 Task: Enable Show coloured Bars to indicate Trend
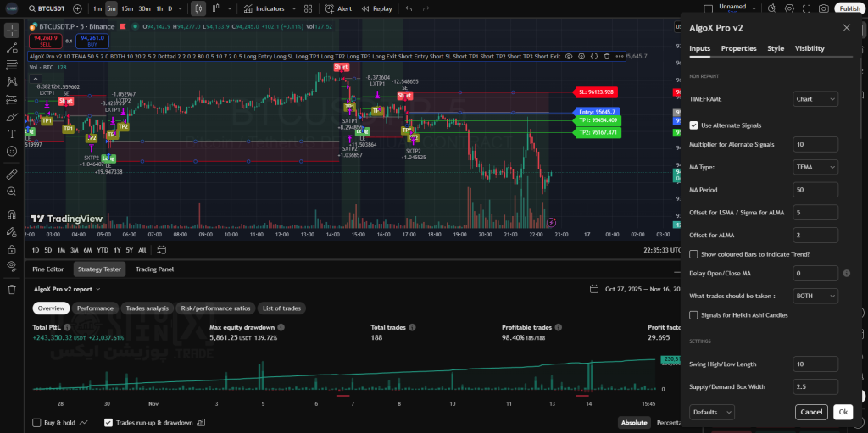[x=693, y=254]
